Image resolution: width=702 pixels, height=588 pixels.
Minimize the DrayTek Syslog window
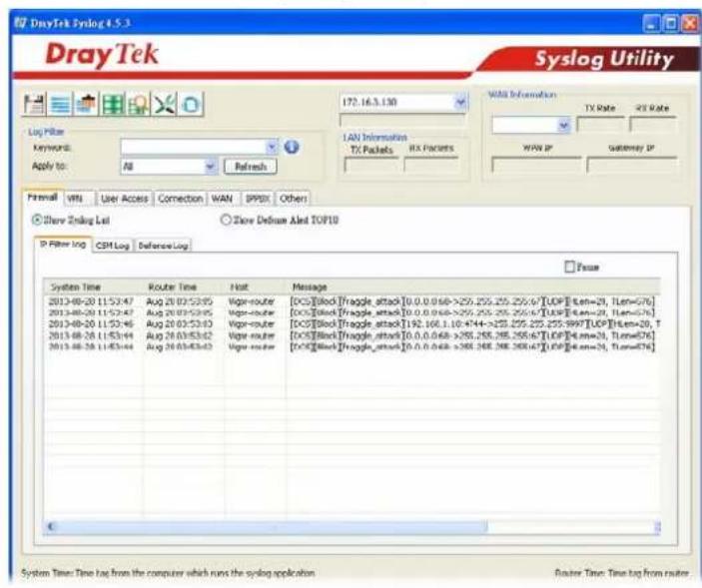pyautogui.click(x=652, y=23)
